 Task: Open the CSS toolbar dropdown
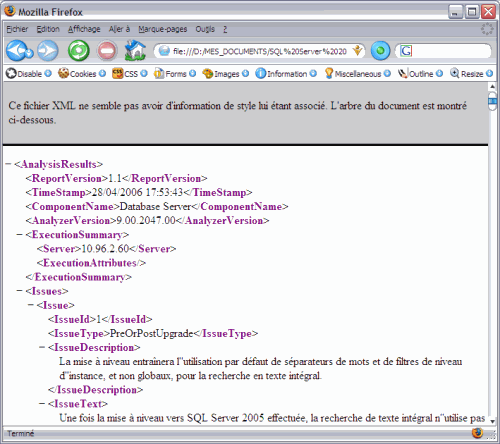130,73
